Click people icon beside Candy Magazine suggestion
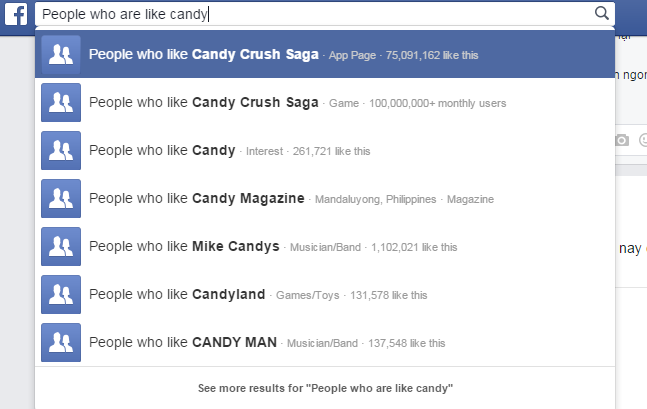647x409 pixels. (x=60, y=199)
